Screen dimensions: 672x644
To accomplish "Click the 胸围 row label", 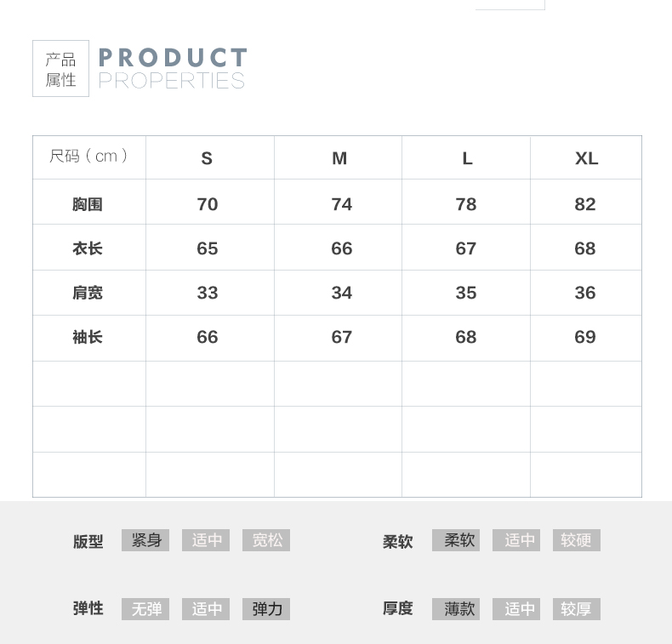I will pos(88,204).
